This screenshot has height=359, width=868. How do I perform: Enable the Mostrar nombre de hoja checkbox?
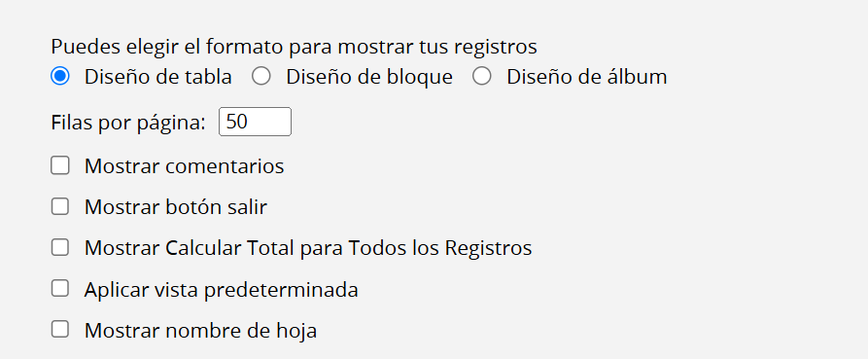[60, 330]
